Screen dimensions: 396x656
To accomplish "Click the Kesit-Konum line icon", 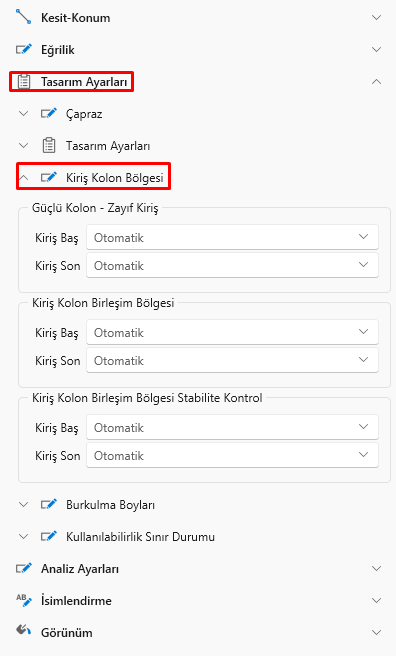I will 23,17.
